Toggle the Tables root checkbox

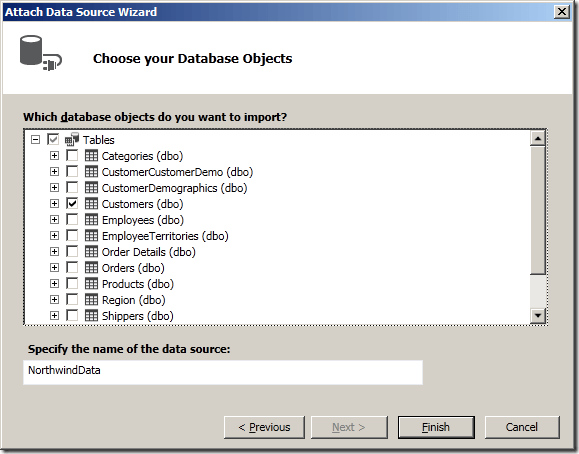53,140
